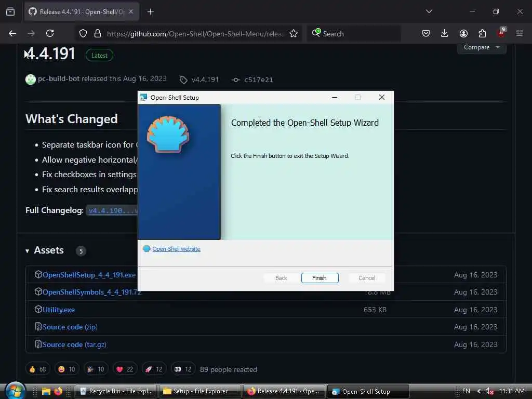Click the thumbs up reaction with 68
Viewport: 532px width, 399px height.
38,369
